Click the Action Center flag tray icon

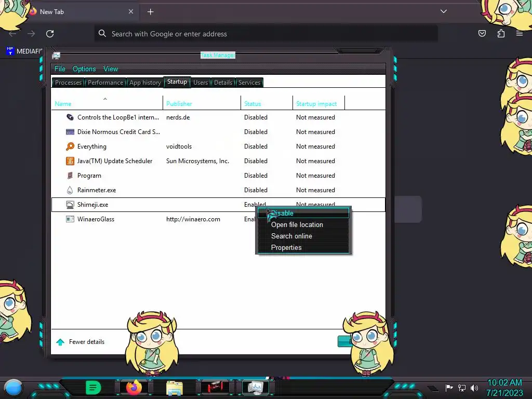tap(449, 388)
